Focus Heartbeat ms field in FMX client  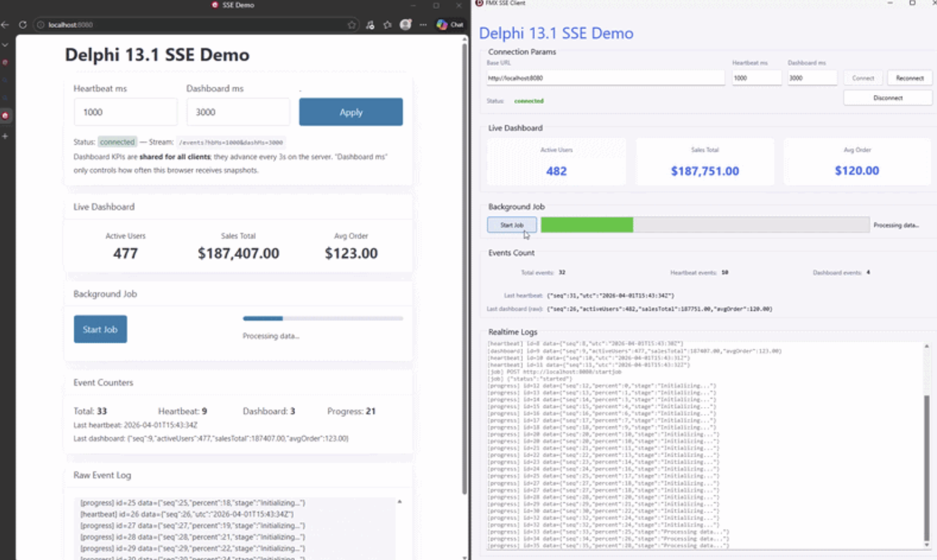coord(757,78)
